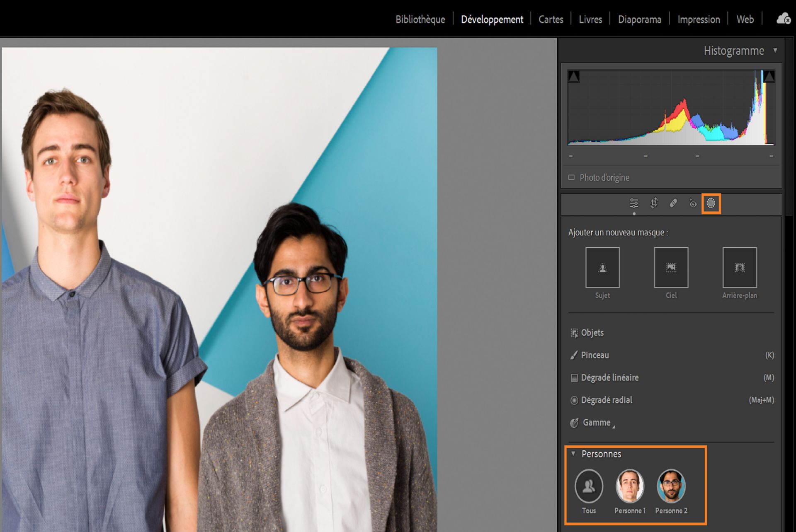This screenshot has width=796, height=532.
Task: Switch to the Bibliothèque module
Action: click(x=420, y=19)
